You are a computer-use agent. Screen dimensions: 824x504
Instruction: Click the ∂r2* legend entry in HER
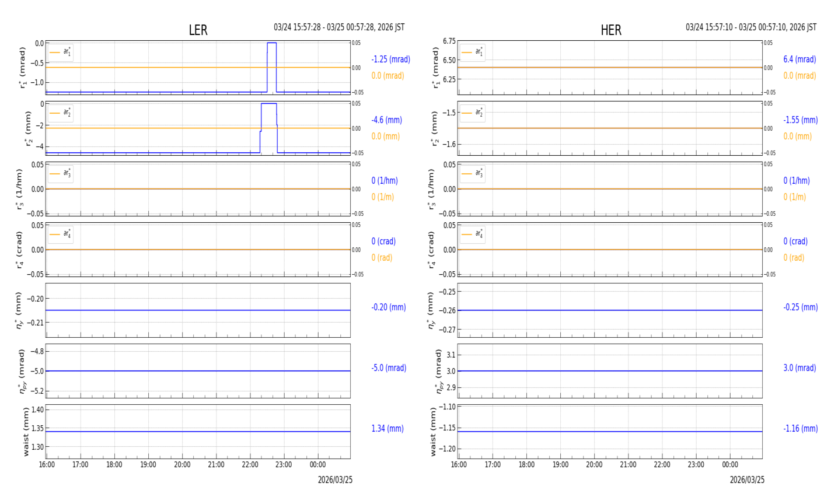click(x=473, y=113)
